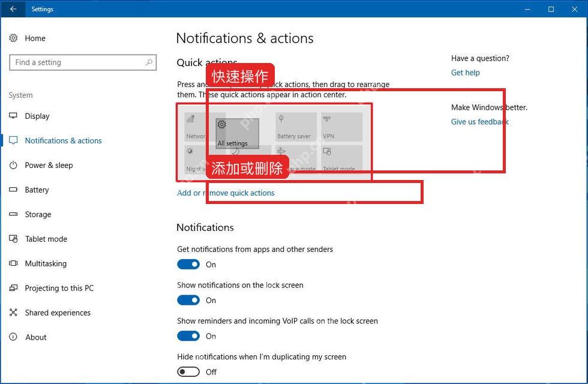Toggle Show notifications on the lock screen
588x384 pixels.
click(188, 300)
